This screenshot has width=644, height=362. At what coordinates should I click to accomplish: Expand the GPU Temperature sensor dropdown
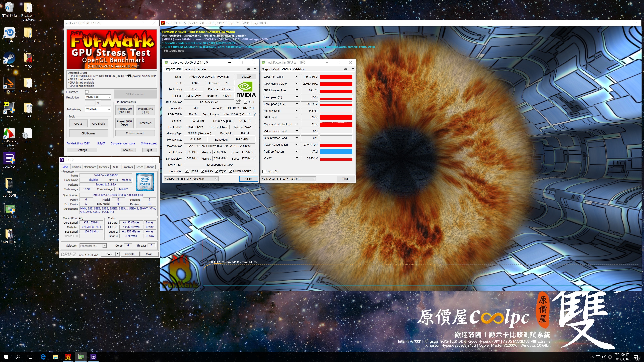click(x=297, y=90)
